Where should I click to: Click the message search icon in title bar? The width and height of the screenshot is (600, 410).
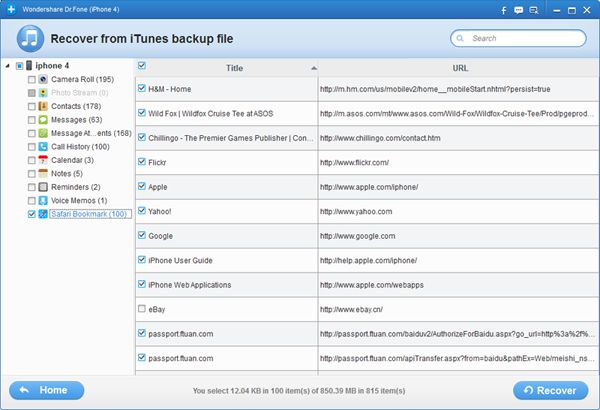[x=533, y=10]
